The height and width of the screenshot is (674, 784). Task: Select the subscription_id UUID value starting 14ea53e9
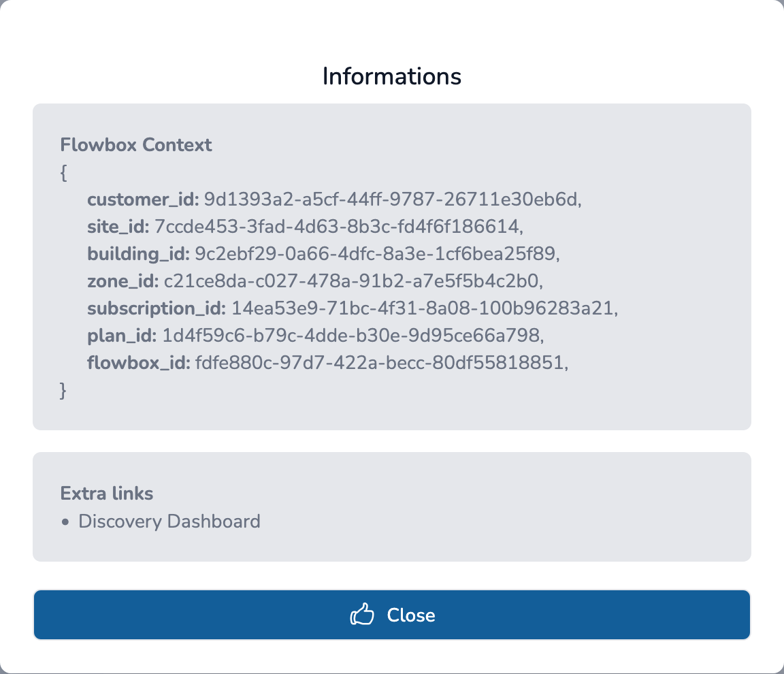[423, 309]
